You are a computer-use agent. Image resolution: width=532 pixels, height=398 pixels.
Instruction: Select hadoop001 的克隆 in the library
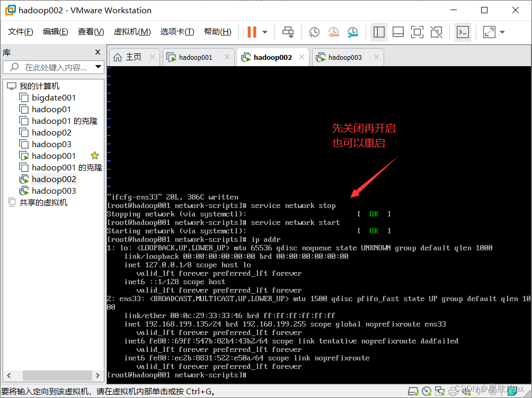click(67, 167)
